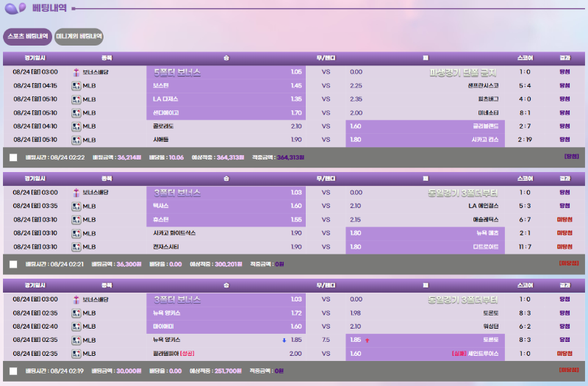Select the 클리블랜드 1.60 pick
This screenshot has width=588, height=386.
426,126
